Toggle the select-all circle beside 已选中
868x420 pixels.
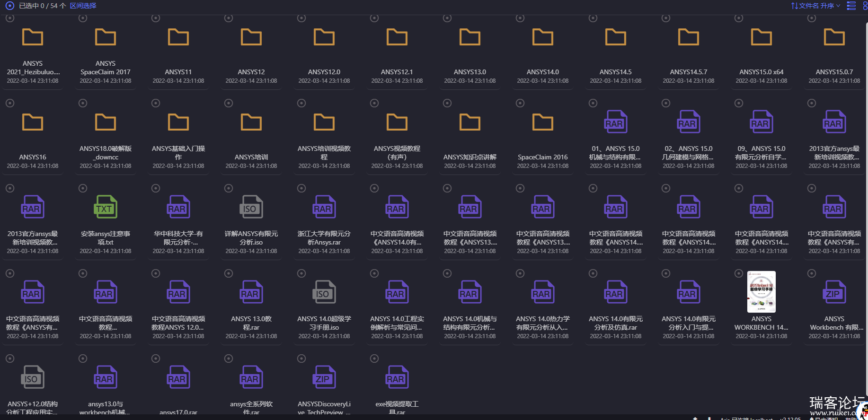[x=9, y=6]
